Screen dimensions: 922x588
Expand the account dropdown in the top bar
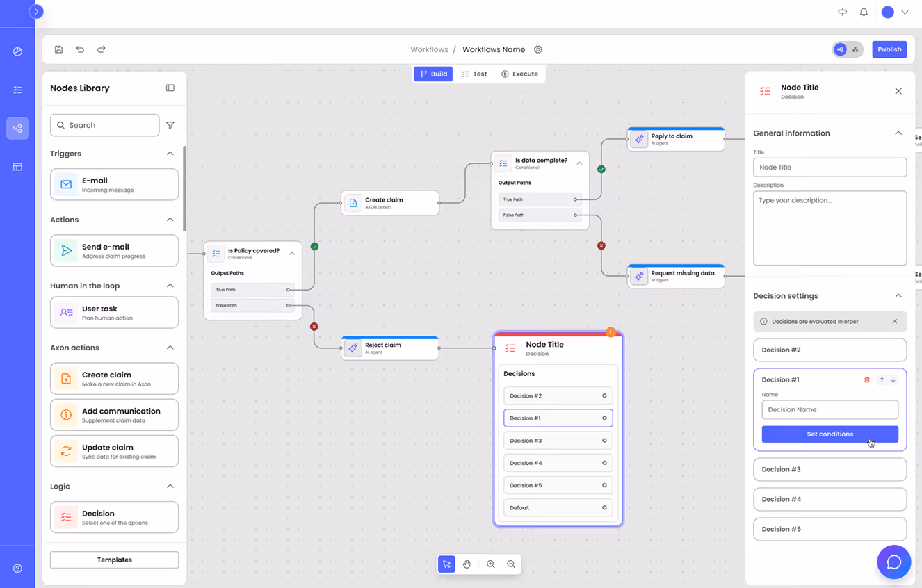(905, 12)
